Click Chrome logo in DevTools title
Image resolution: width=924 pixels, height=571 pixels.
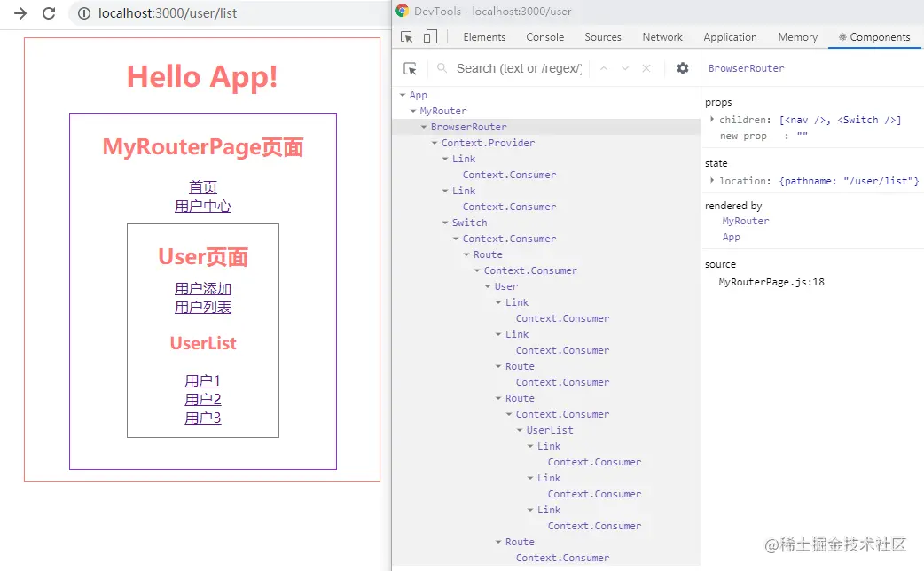(403, 11)
